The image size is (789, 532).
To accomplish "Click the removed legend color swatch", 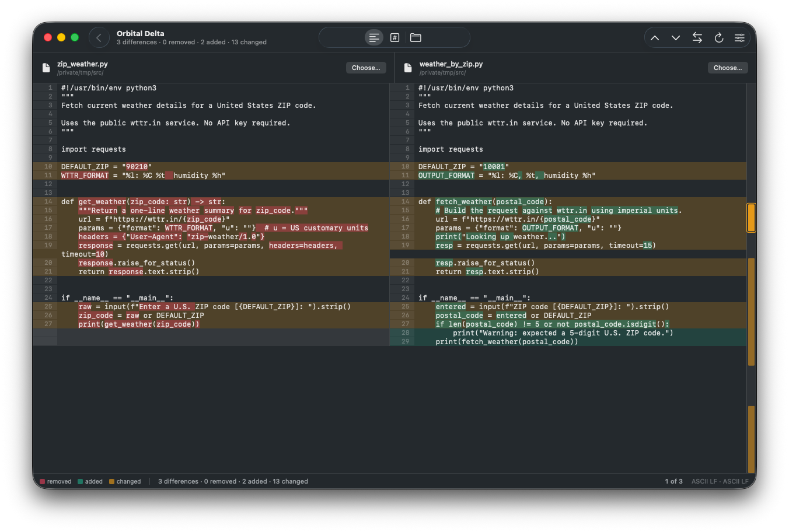I will [43, 481].
